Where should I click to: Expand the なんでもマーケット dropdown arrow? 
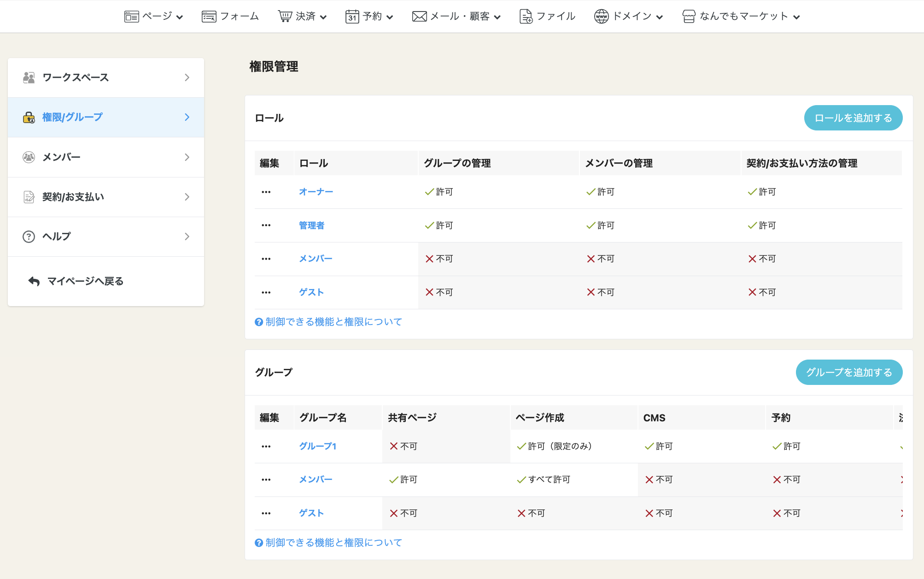[796, 17]
